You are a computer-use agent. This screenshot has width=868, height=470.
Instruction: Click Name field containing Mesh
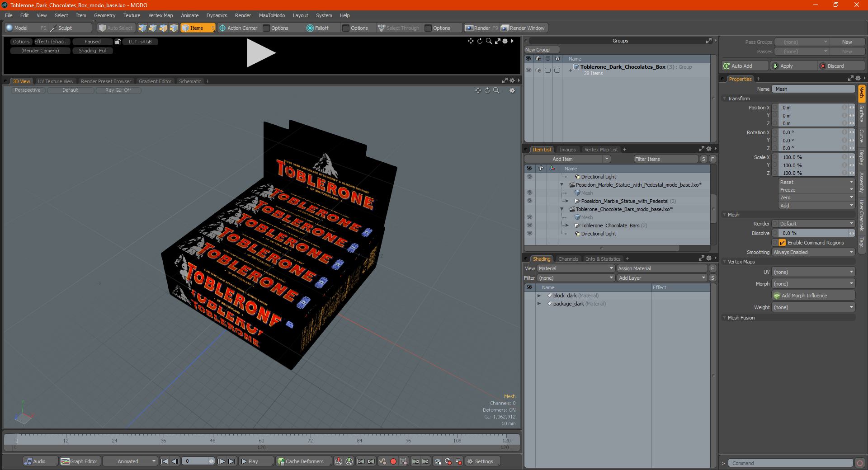pyautogui.click(x=813, y=89)
